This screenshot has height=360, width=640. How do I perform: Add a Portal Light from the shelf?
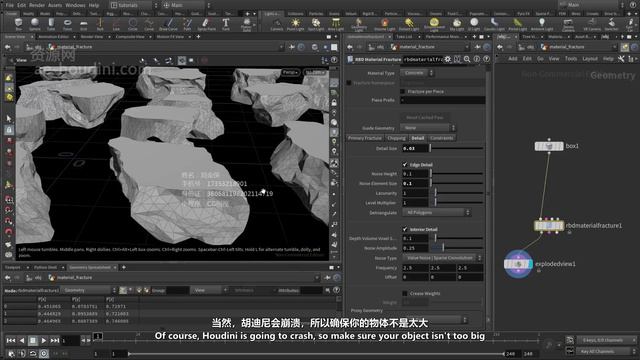pos(517,24)
